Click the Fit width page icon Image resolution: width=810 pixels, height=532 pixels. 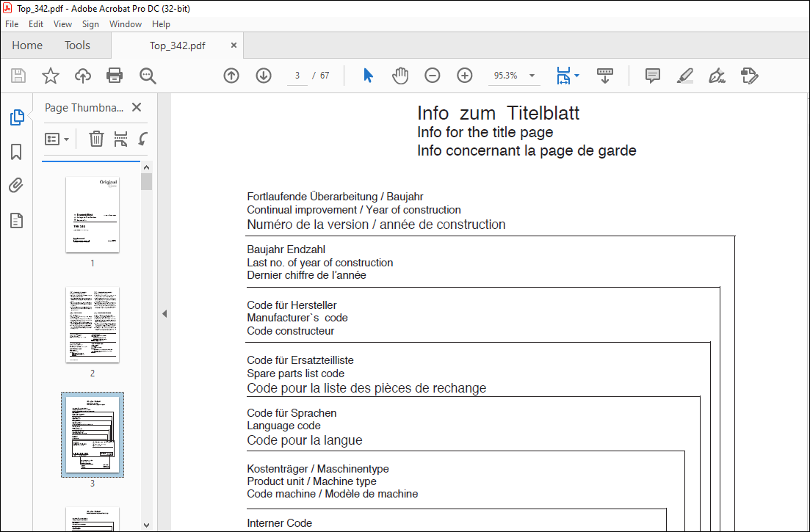point(563,76)
